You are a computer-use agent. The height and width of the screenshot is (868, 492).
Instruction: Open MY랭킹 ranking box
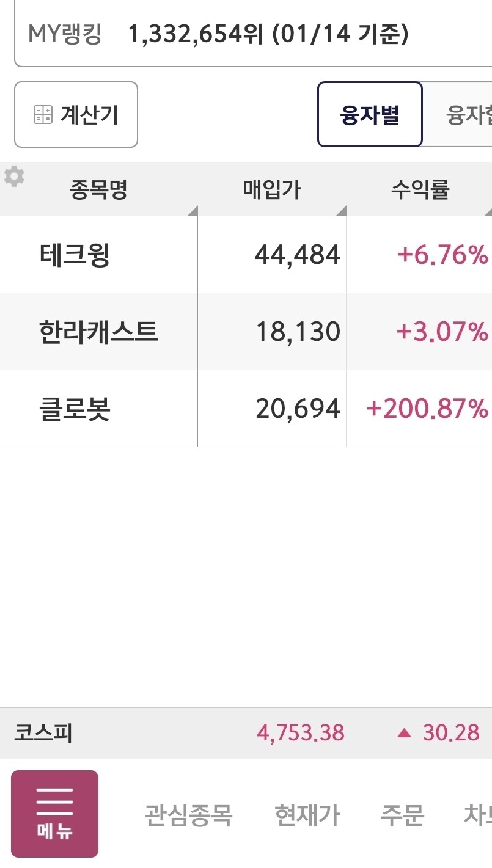pos(253,35)
